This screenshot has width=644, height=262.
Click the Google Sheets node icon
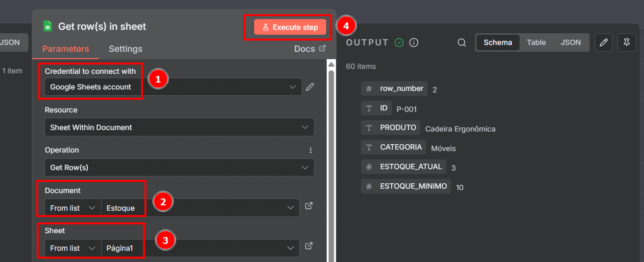tap(48, 26)
